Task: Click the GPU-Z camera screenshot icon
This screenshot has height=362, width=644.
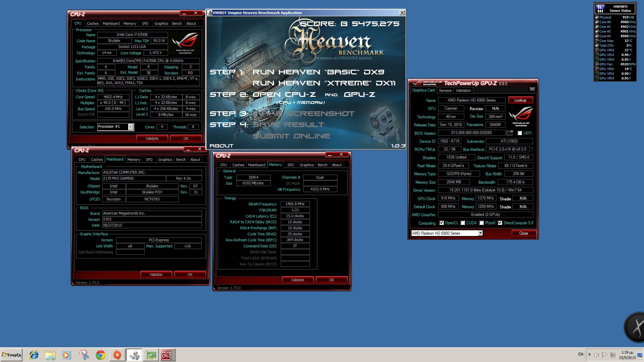Action: coord(532,89)
